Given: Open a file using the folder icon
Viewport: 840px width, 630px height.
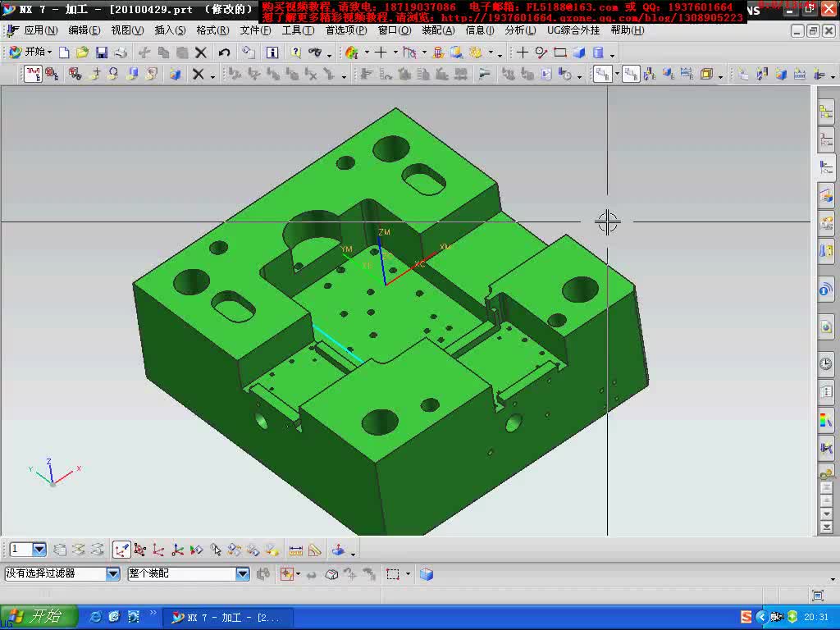Looking at the screenshot, I should point(82,52).
